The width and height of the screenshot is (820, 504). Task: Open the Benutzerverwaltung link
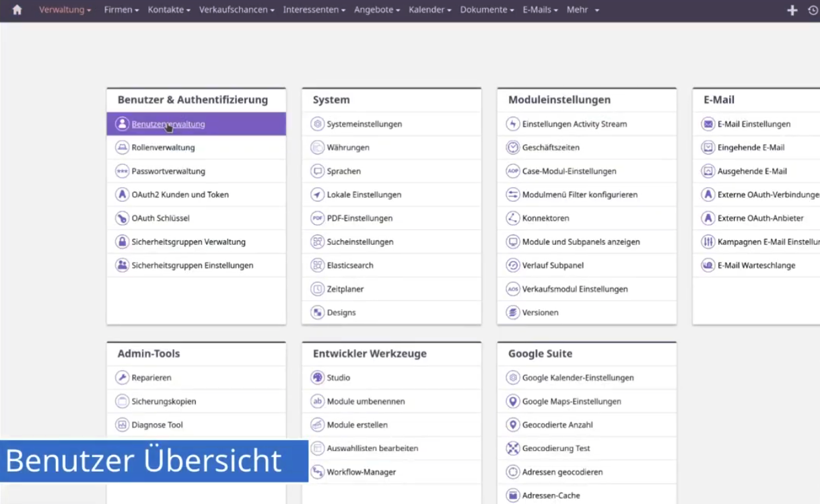point(168,124)
